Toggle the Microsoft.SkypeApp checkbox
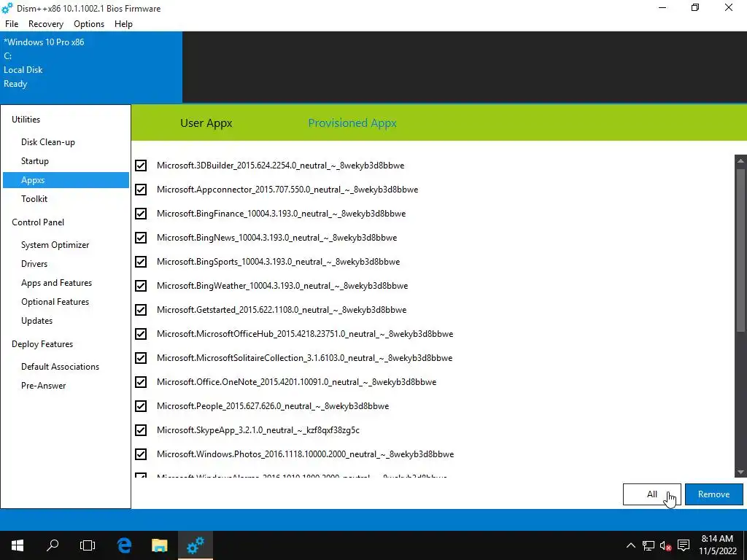747x560 pixels. coord(141,430)
